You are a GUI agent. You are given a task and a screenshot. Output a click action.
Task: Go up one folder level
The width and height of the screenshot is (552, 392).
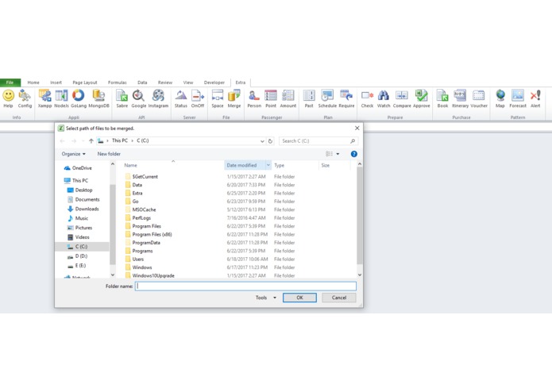[x=91, y=141]
